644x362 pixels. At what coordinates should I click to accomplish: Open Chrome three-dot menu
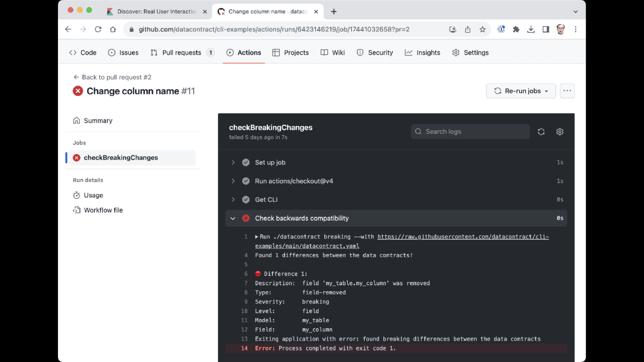tap(576, 29)
